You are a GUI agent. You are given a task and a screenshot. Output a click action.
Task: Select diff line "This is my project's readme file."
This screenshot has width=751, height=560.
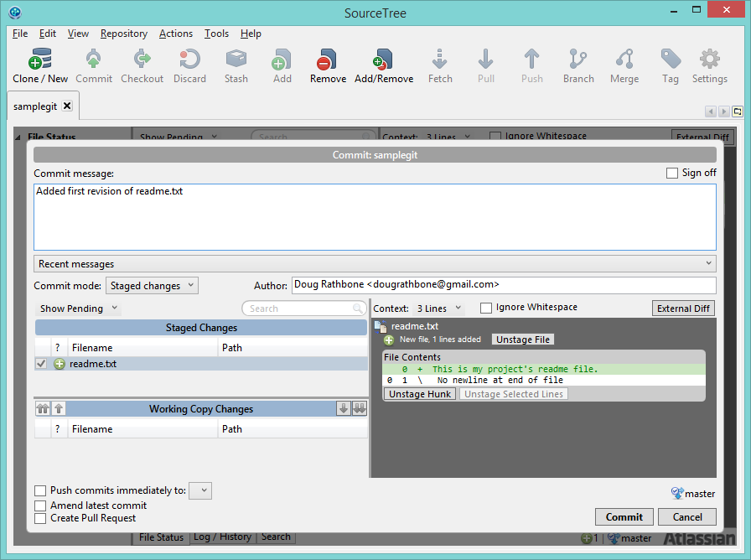pos(544,370)
